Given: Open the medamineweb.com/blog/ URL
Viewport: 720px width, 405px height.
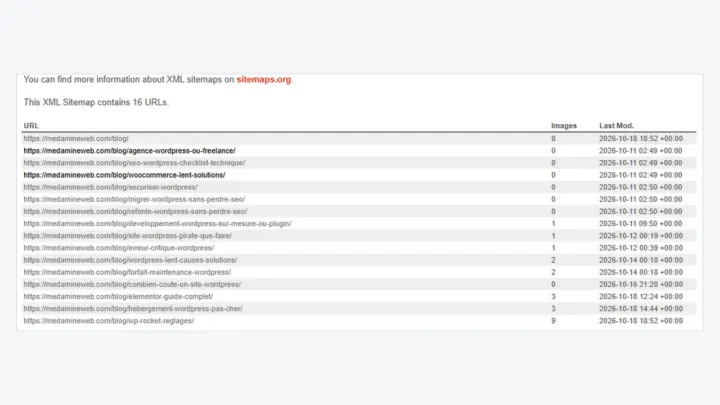Looking at the screenshot, I should pos(76,139).
